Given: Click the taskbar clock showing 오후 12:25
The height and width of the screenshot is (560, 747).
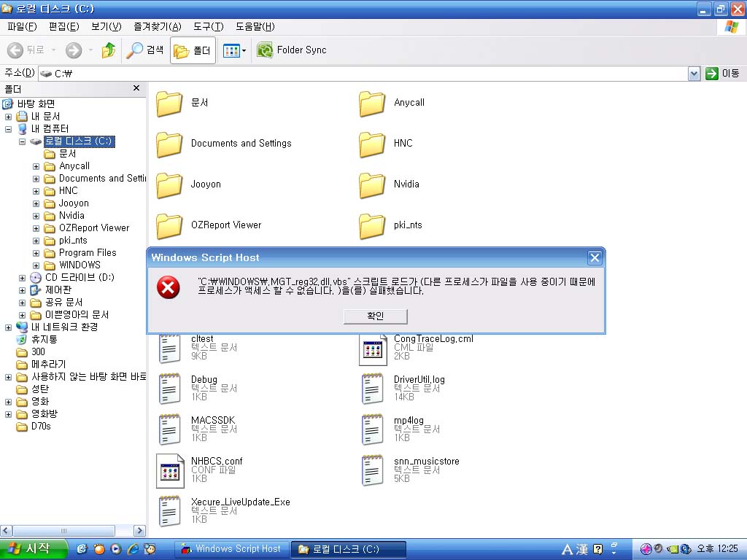Looking at the screenshot, I should 717,549.
